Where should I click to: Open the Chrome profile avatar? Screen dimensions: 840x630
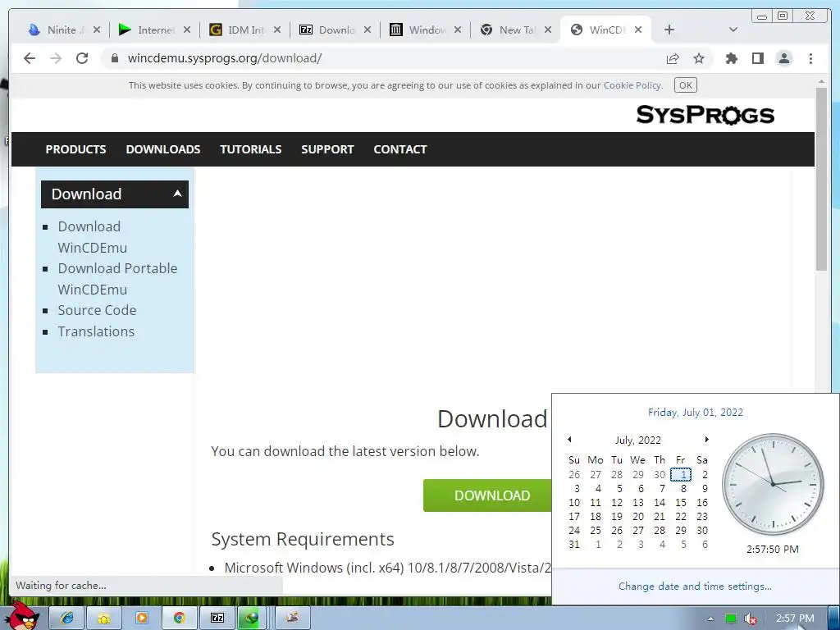click(784, 58)
